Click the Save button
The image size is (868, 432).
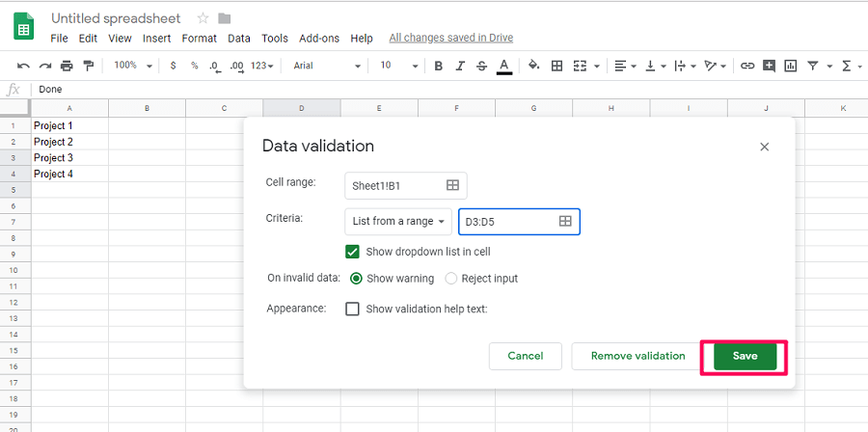745,356
